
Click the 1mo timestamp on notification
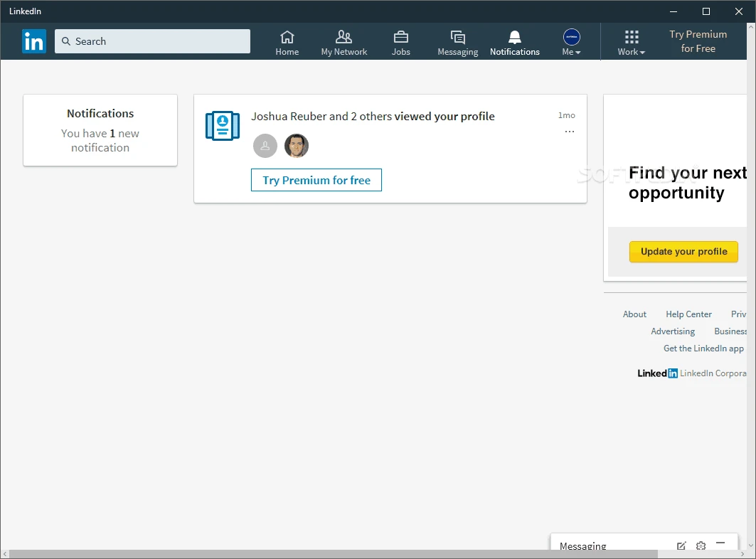(x=567, y=115)
